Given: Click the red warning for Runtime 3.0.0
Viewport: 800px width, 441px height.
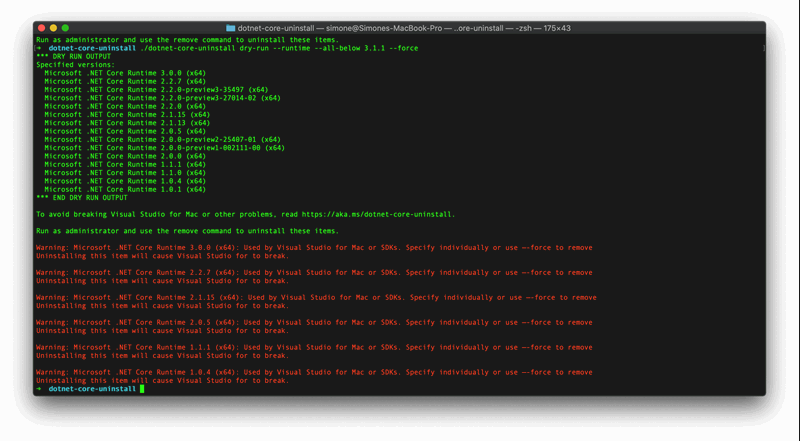Looking at the screenshot, I should tap(314, 252).
